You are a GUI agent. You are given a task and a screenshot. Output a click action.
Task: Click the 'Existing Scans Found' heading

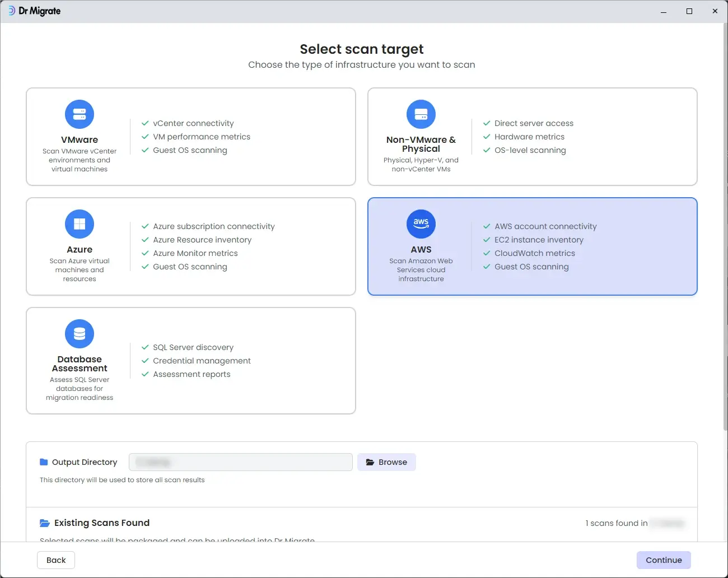point(102,523)
